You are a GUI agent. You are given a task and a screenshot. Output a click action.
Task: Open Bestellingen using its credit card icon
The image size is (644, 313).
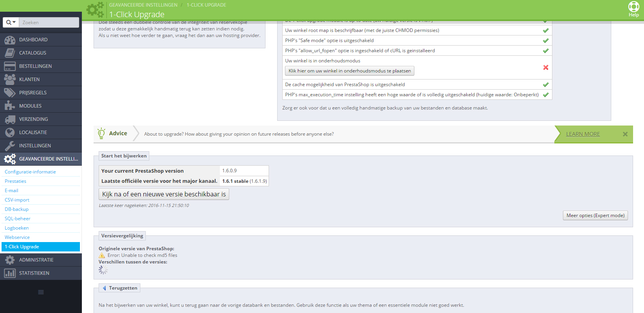(10, 66)
